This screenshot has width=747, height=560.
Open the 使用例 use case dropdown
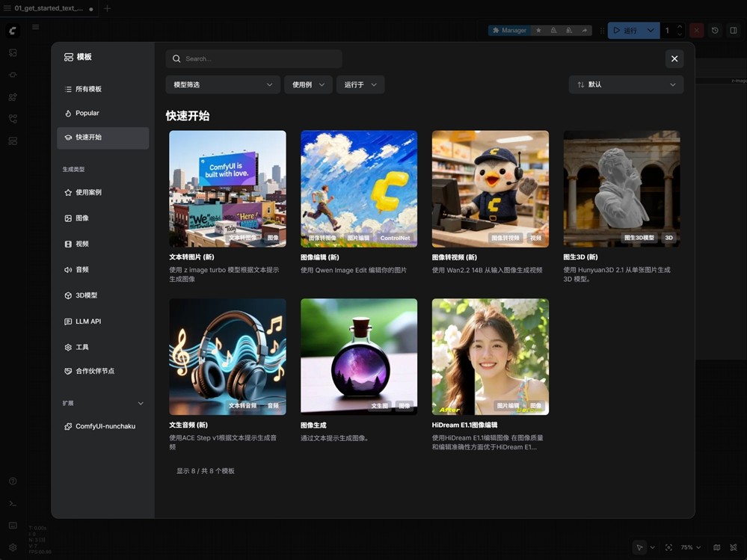point(308,84)
